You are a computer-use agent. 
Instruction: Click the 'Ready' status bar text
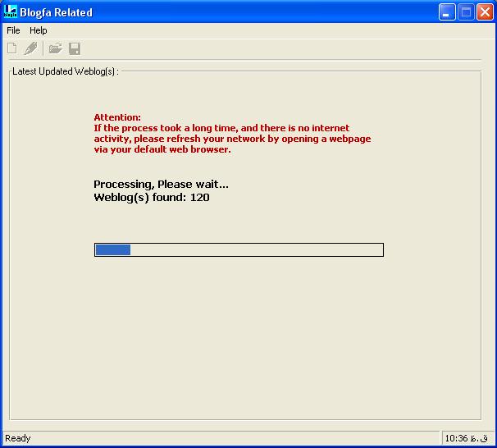pyautogui.click(x=18, y=438)
